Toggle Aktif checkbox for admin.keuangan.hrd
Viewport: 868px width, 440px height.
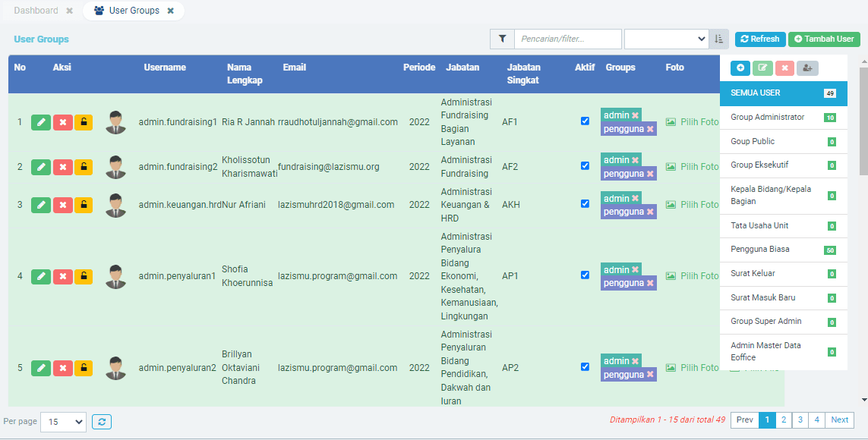pos(586,204)
